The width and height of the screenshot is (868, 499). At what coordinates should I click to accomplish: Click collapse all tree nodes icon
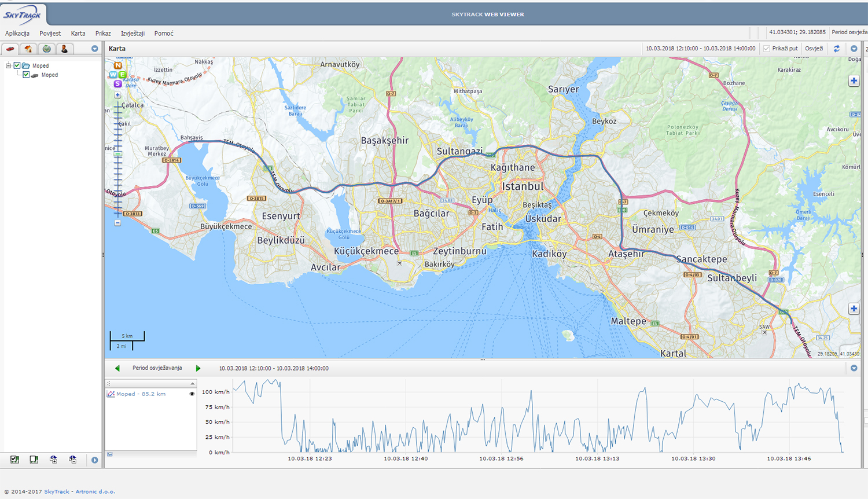72,460
